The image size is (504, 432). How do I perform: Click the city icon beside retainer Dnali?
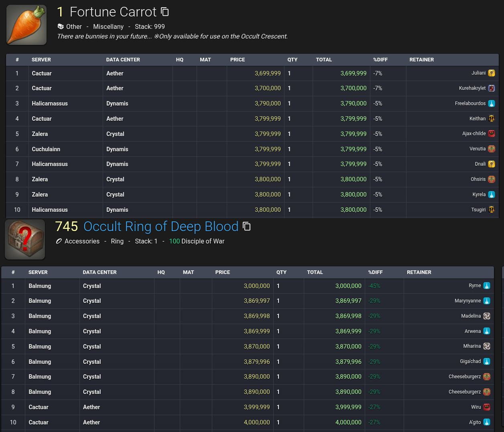492,164
